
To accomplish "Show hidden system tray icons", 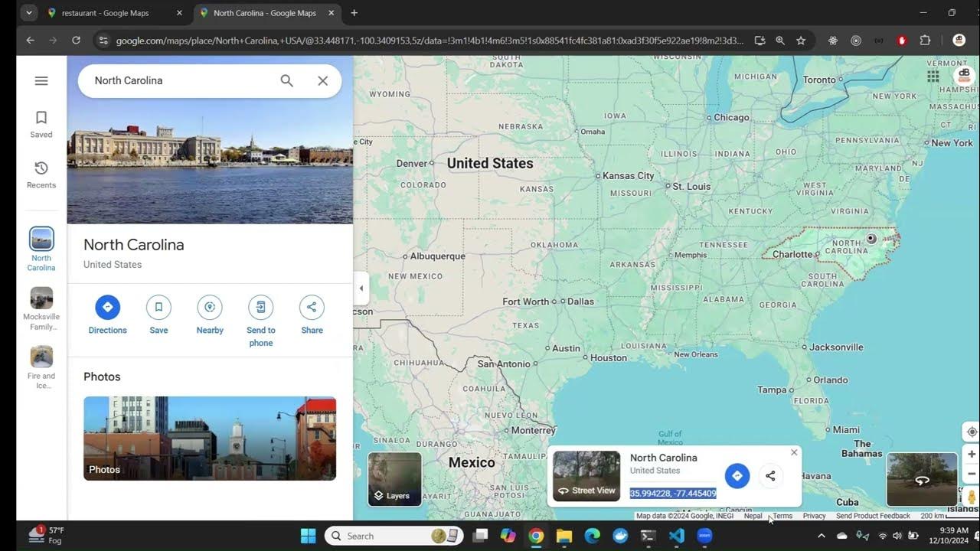I will pyautogui.click(x=821, y=536).
